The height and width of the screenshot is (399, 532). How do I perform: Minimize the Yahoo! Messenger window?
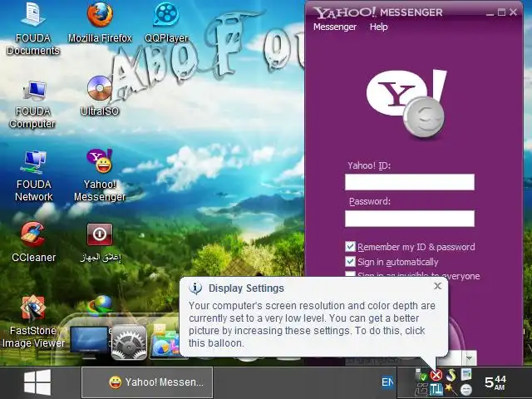[x=490, y=13]
